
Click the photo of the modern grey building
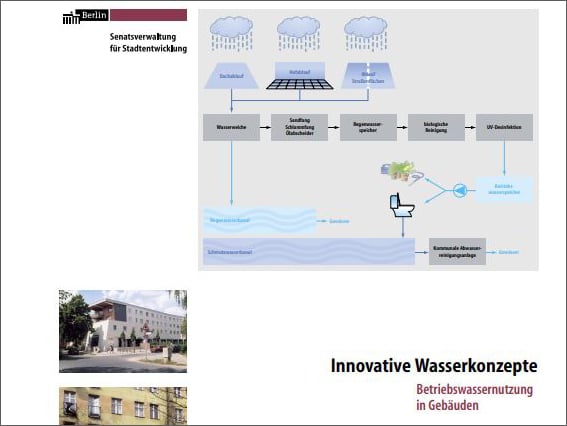(123, 331)
